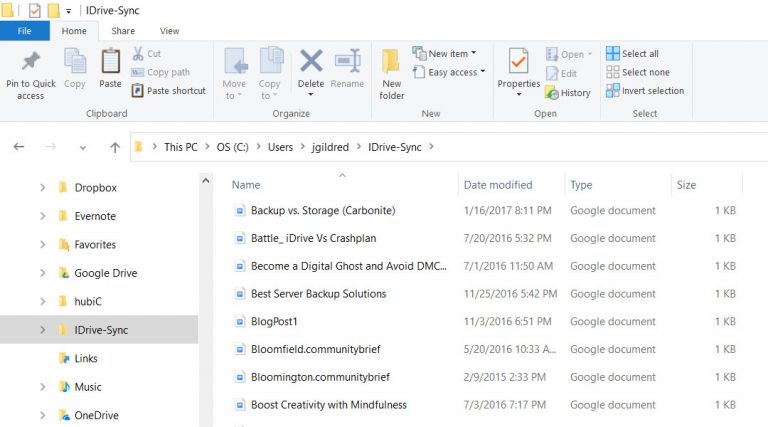This screenshot has width=768, height=427.
Task: Click Paste shortcut option
Action: click(169, 91)
